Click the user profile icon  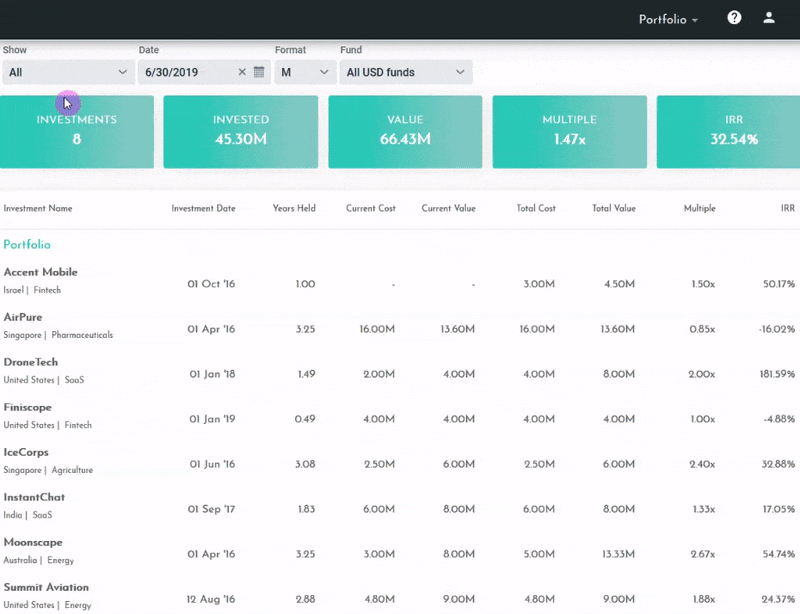(x=768, y=17)
